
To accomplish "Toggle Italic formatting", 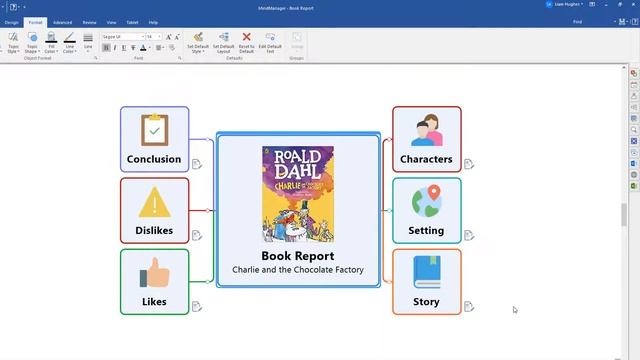I will pyautogui.click(x=115, y=48).
